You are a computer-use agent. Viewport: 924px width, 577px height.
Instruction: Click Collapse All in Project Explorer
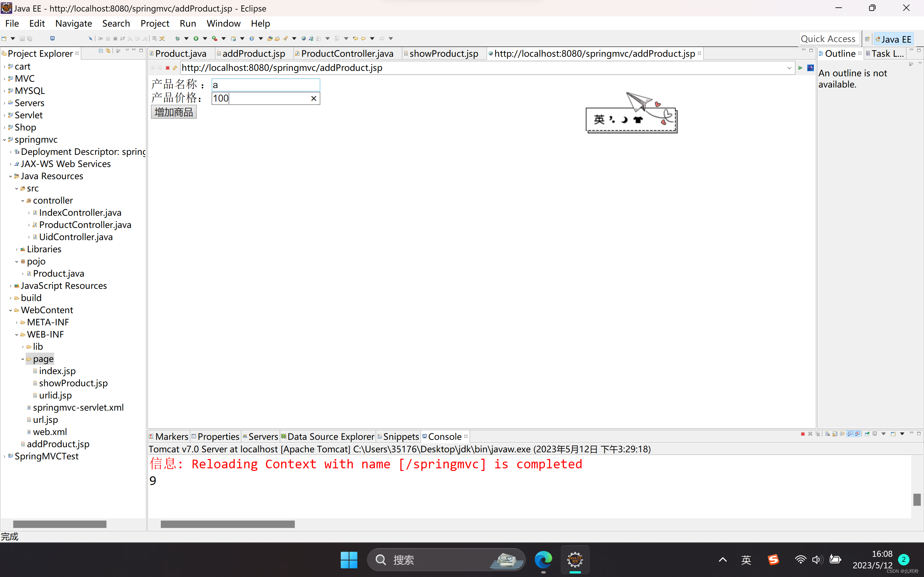point(101,51)
